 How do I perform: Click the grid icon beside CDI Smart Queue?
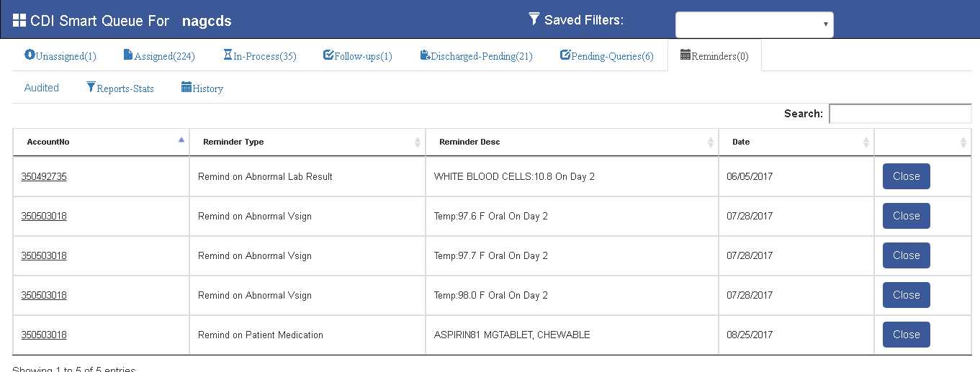coord(19,21)
